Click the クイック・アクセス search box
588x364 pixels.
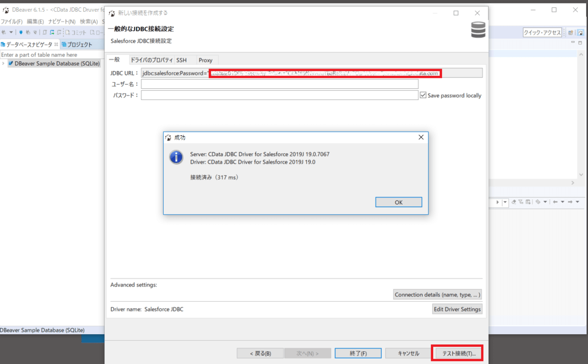click(542, 32)
